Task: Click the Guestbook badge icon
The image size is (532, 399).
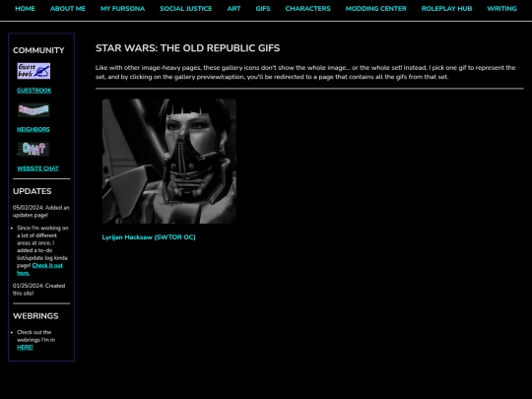Action: [33, 71]
